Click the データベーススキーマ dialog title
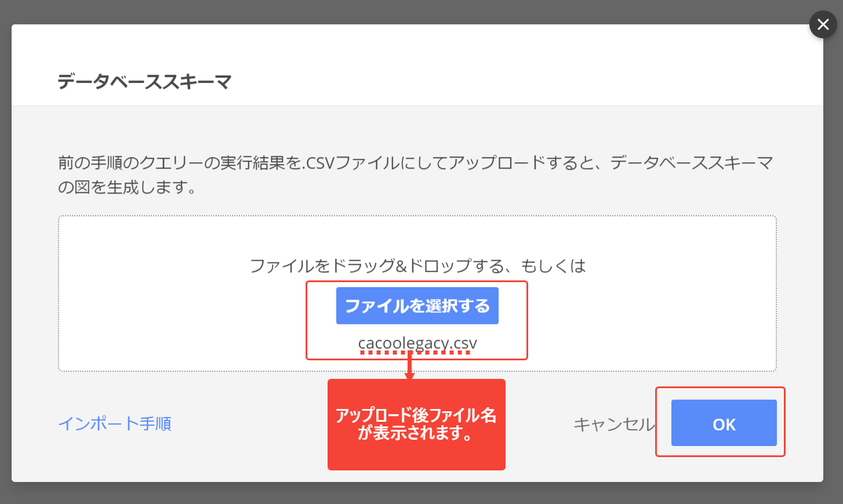The height and width of the screenshot is (504, 843). point(144,82)
